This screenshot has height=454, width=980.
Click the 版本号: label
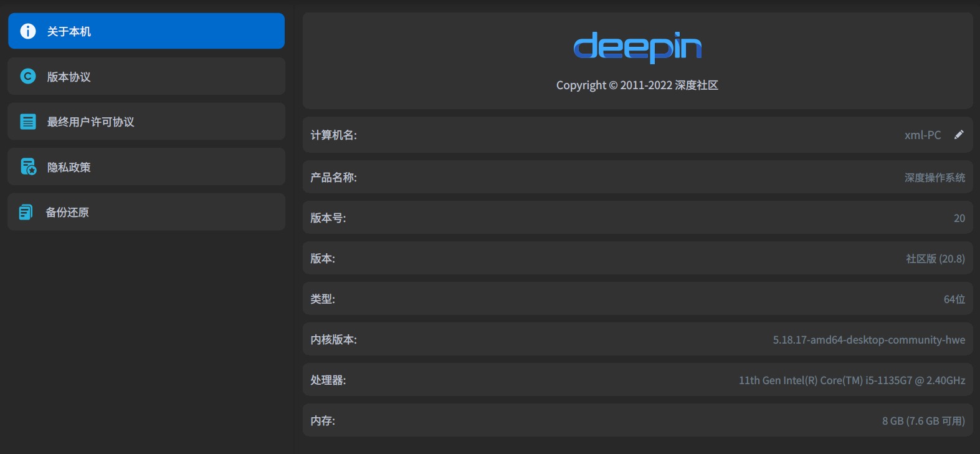pos(328,218)
